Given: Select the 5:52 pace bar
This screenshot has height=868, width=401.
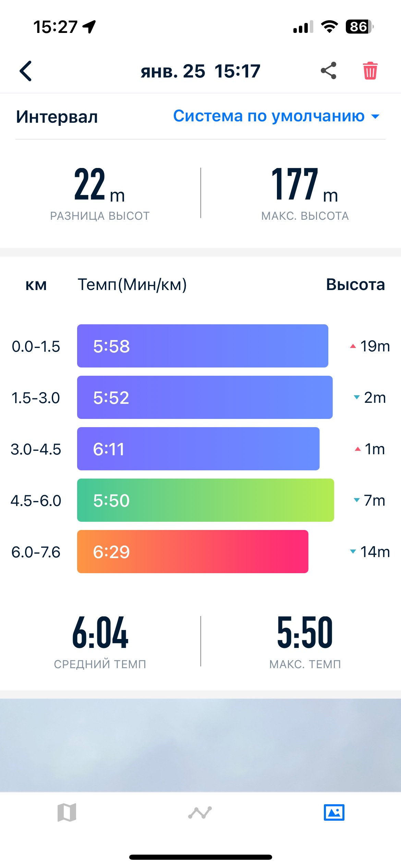Looking at the screenshot, I should (x=205, y=397).
